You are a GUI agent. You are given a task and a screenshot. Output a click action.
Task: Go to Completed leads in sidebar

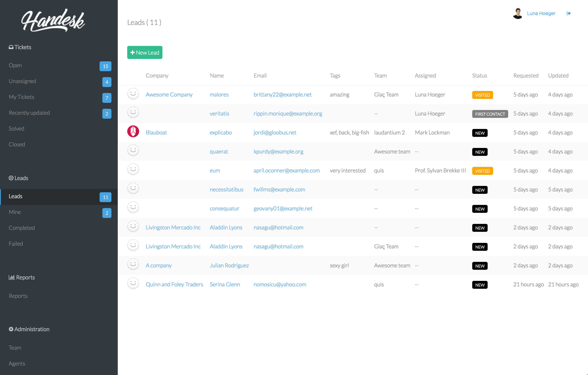tap(22, 228)
